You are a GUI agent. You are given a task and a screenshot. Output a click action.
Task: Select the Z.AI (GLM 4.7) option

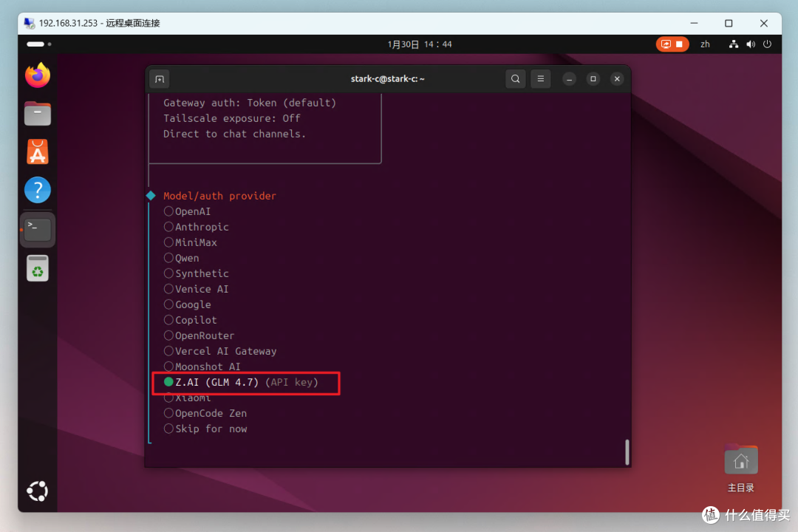point(241,382)
